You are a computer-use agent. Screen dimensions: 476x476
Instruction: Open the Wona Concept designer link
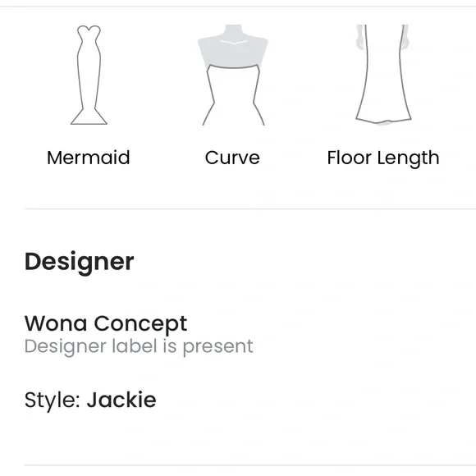tap(106, 323)
